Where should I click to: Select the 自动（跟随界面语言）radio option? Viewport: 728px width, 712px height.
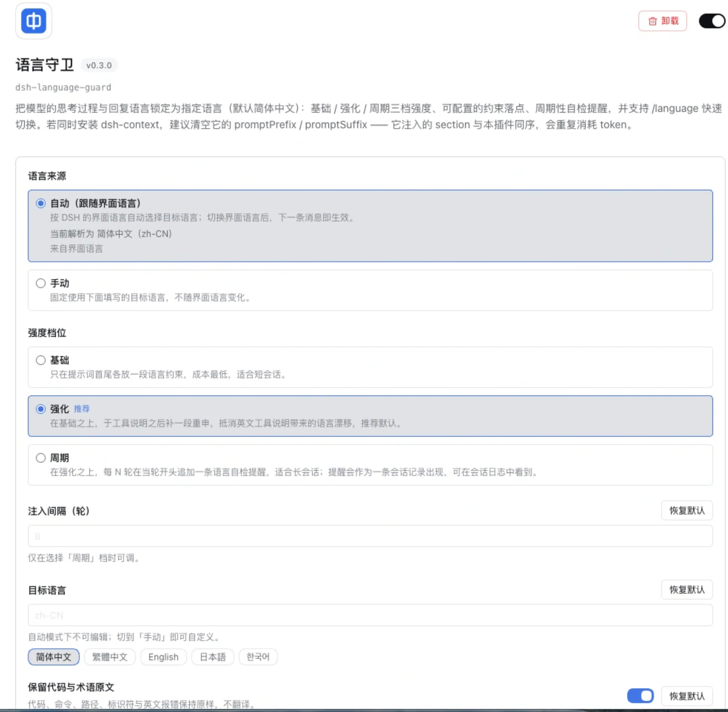[x=41, y=204]
